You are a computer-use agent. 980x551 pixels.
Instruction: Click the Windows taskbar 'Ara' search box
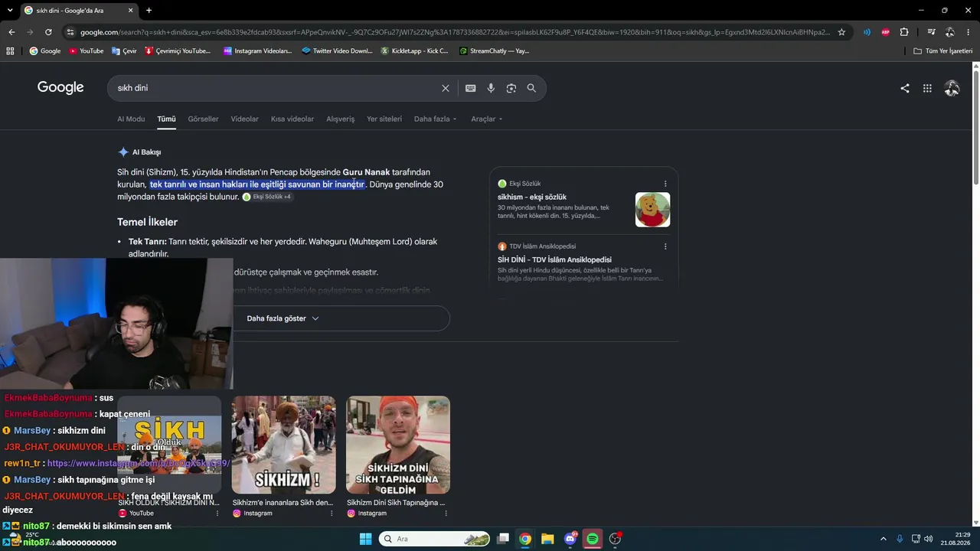click(434, 539)
